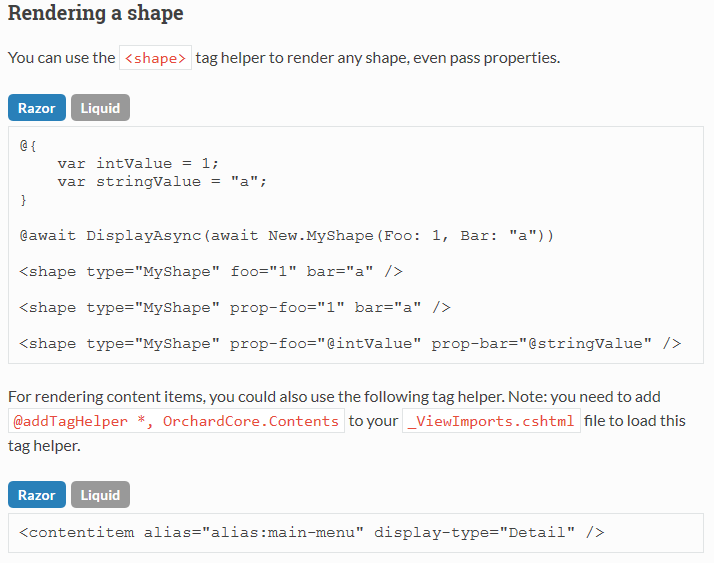Select the Razor tab for the shape example

point(37,107)
